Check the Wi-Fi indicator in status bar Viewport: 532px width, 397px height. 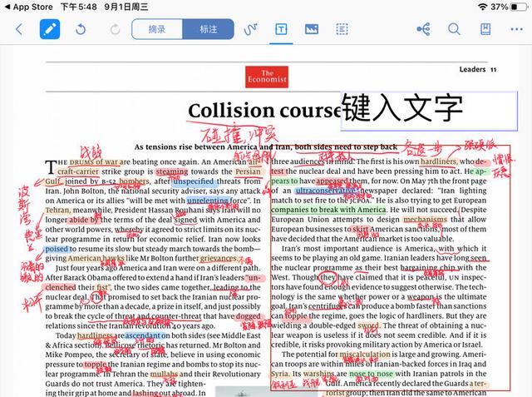(482, 7)
